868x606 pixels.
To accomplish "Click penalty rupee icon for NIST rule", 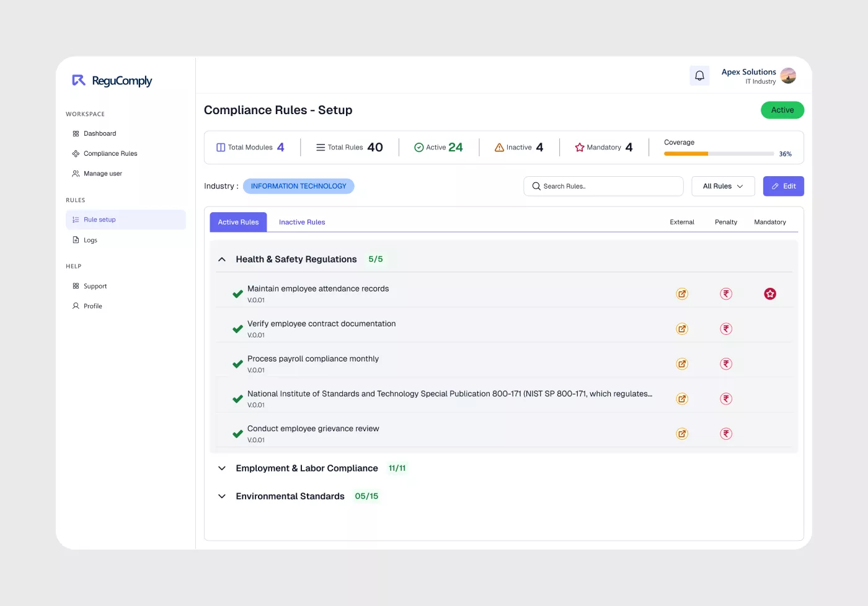I will [726, 399].
